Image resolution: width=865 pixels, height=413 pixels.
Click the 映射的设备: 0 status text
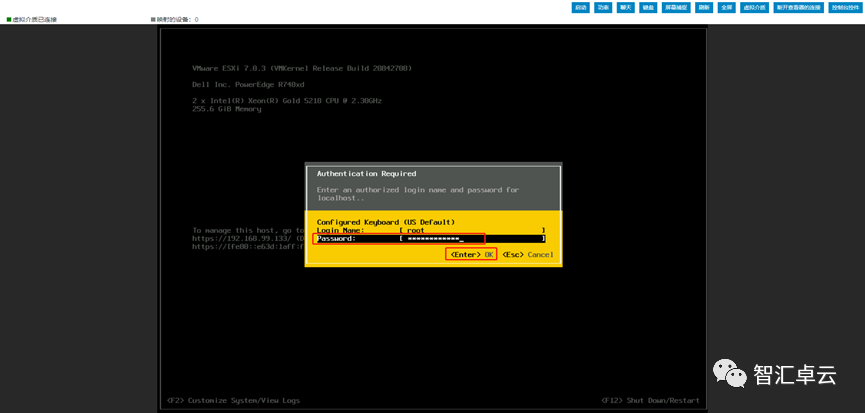click(174, 19)
